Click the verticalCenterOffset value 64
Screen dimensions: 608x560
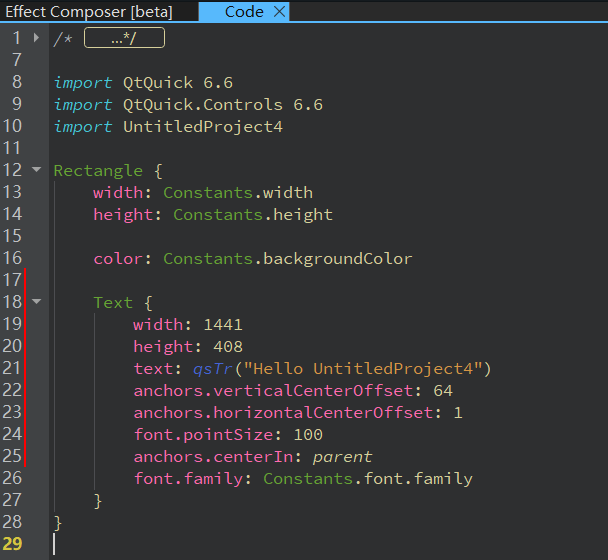[x=443, y=390]
